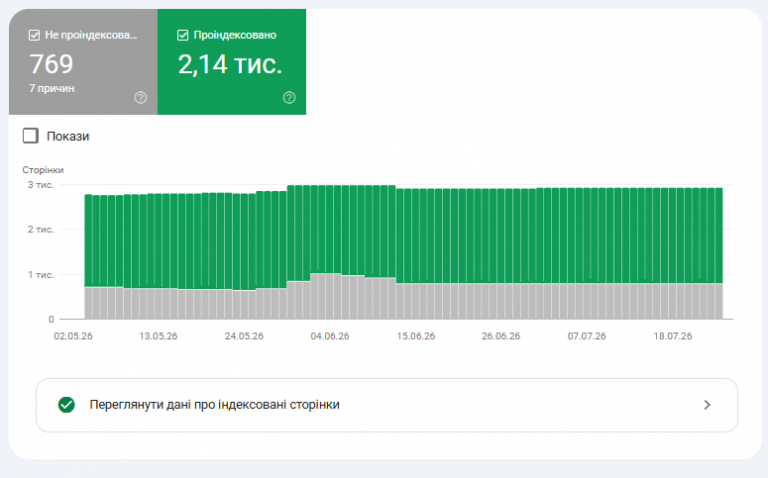Click the 04.06.26 date label

[330, 336]
